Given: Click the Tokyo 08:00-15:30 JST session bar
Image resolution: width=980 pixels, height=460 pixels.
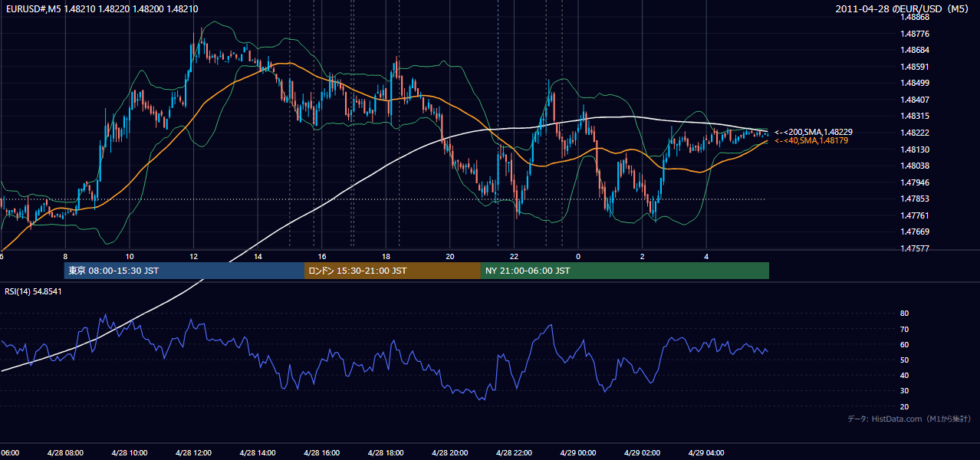Looking at the screenshot, I should click(185, 271).
